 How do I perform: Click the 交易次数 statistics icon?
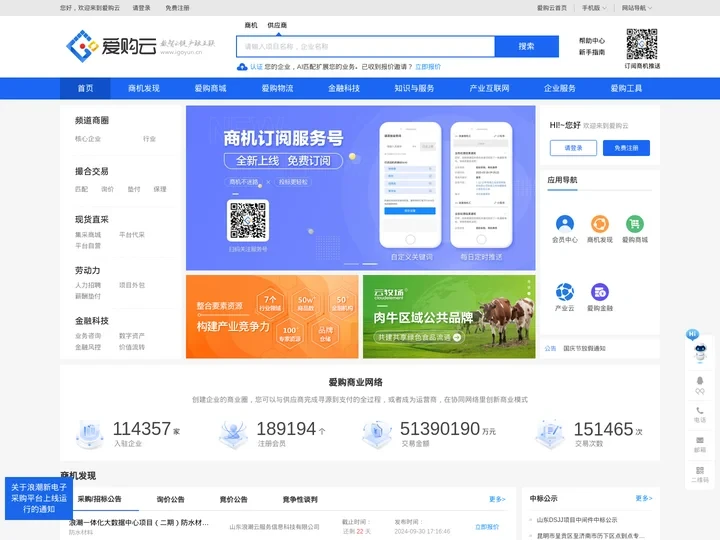click(550, 433)
